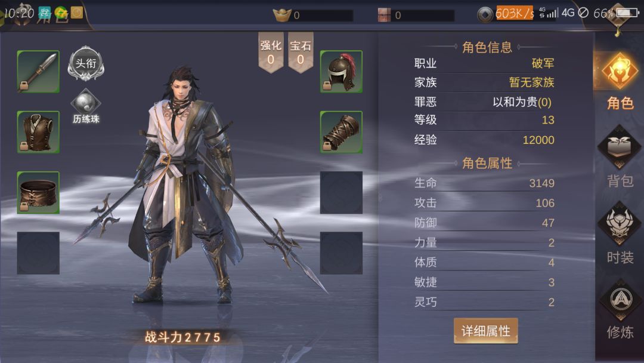Click the 详细属性 detailed attributes button

click(486, 331)
